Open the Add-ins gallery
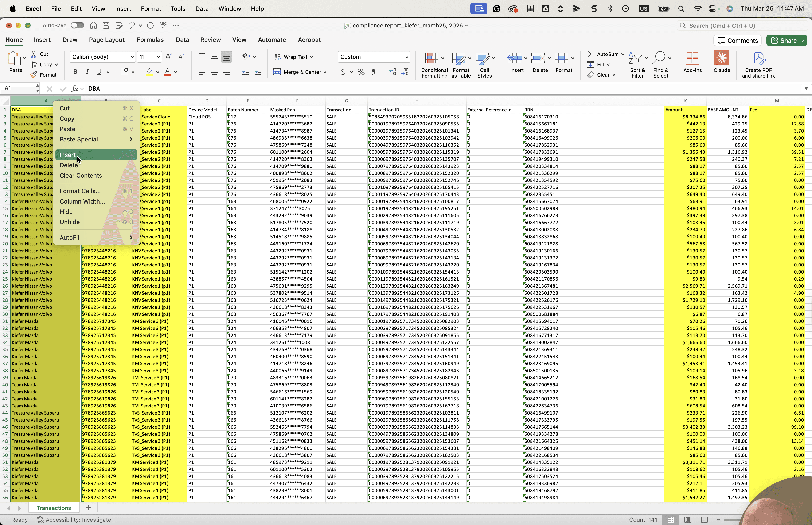This screenshot has height=525, width=812. pos(692,62)
